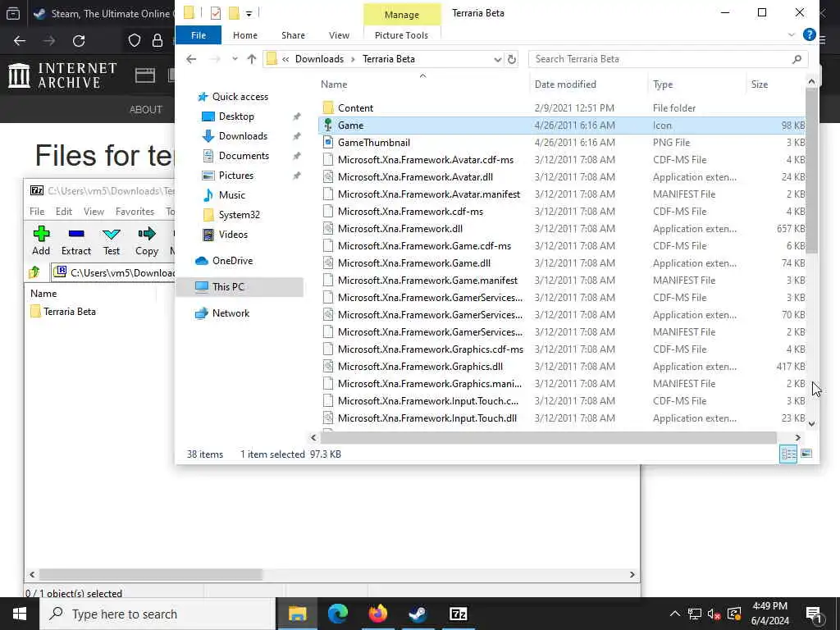This screenshot has width=840, height=630.
Task: Open Explorer File tab
Action: (x=199, y=35)
